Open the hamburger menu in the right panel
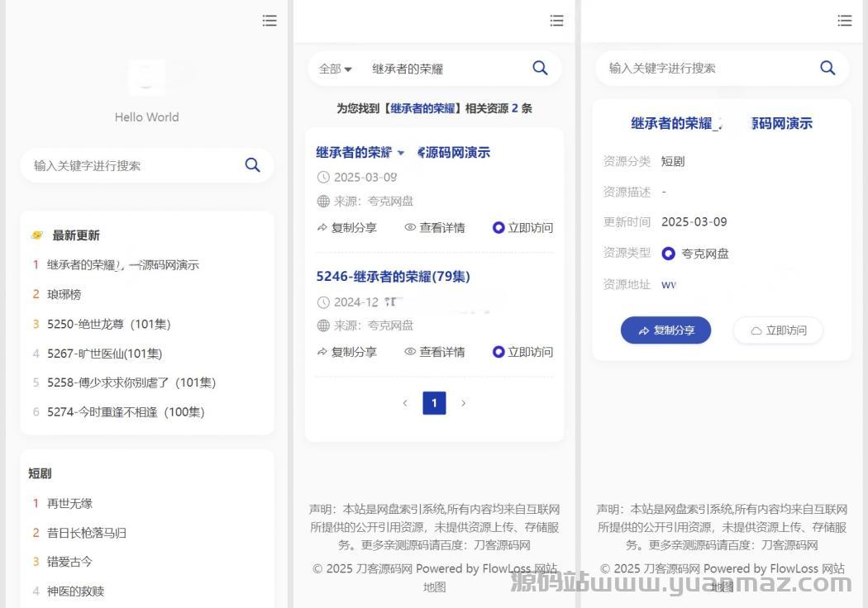Image resolution: width=868 pixels, height=608 pixels. (x=845, y=21)
